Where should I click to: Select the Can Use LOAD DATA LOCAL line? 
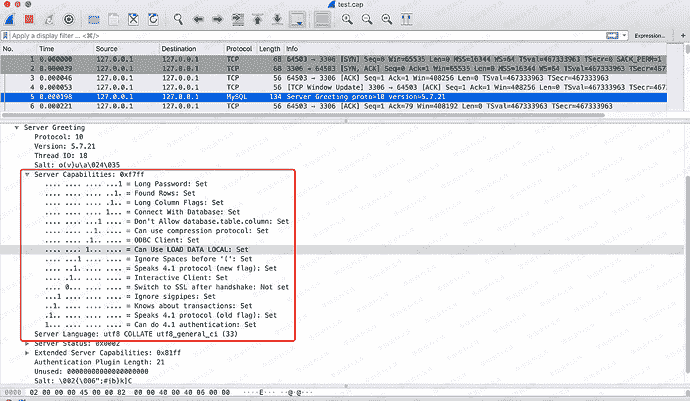pos(190,249)
